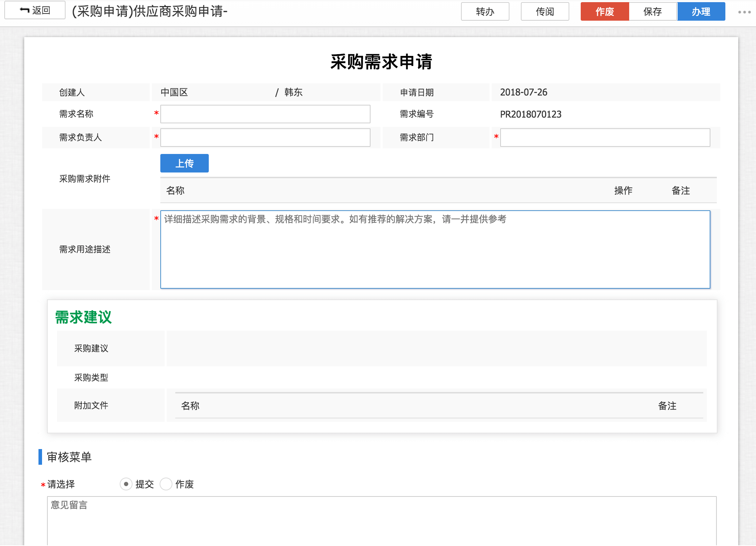756x546 pixels.
Task: Click the 保存 save button
Action: pos(653,11)
